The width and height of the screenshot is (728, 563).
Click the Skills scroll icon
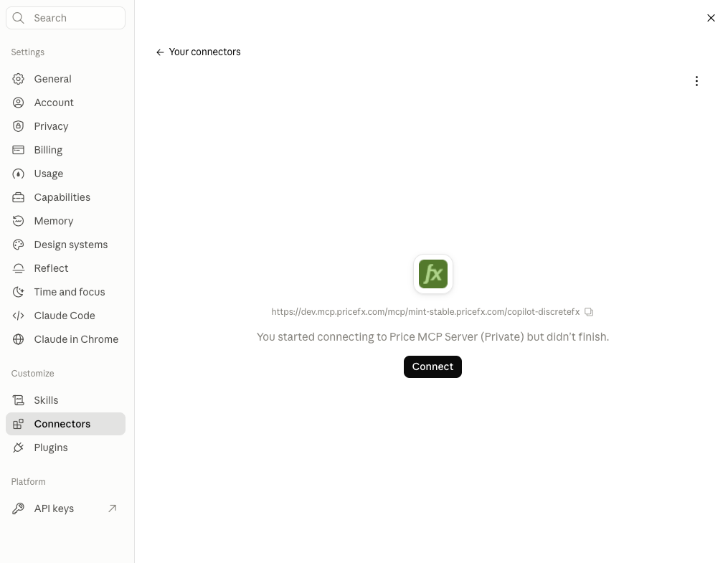click(18, 400)
